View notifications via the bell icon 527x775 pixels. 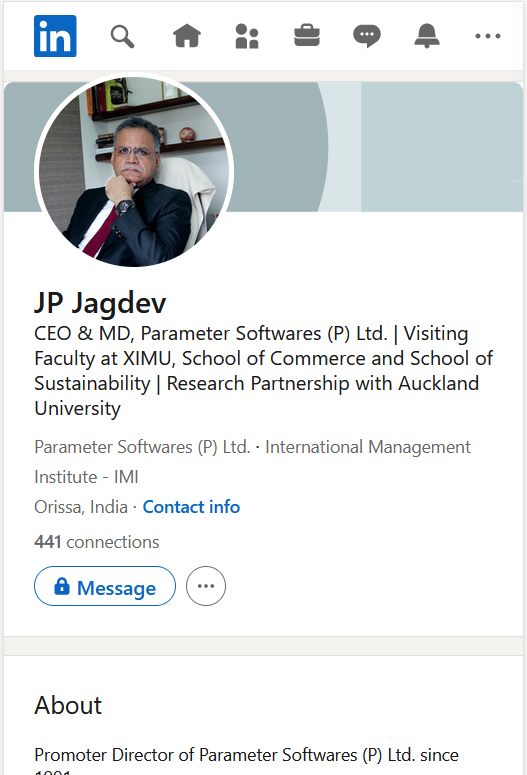[427, 36]
